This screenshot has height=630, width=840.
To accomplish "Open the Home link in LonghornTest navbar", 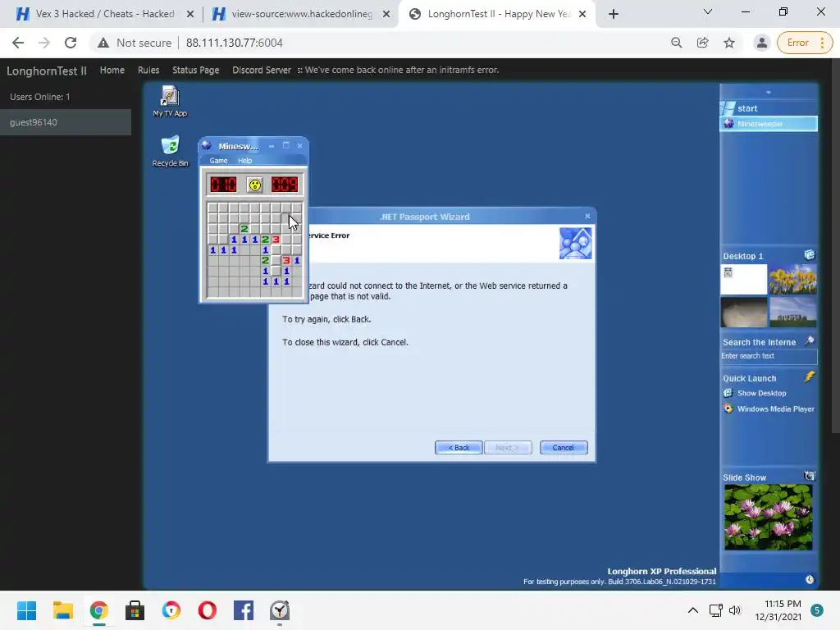I will click(112, 71).
